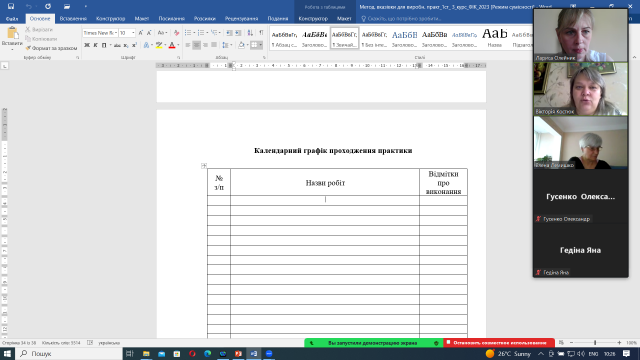Click the Format Painter brush
The height and width of the screenshot is (360, 640).
click(51, 48)
